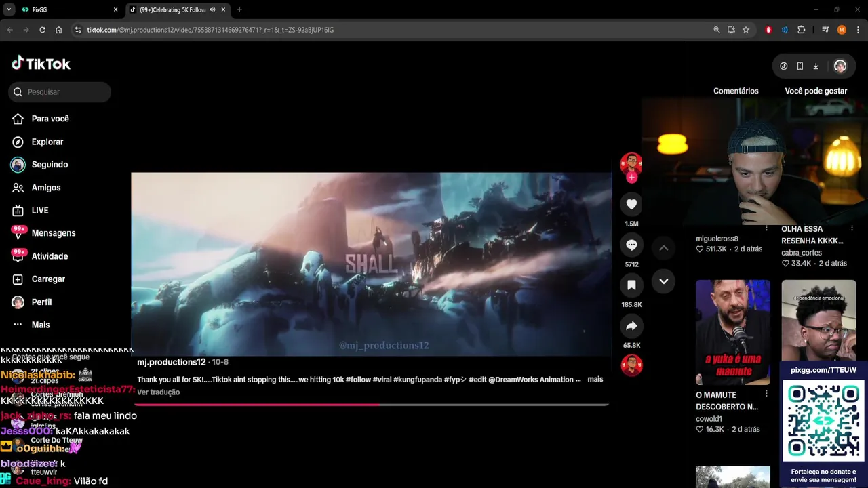This screenshot has height=488, width=868.
Task: Open the media control playlist icon
Action: tap(825, 30)
